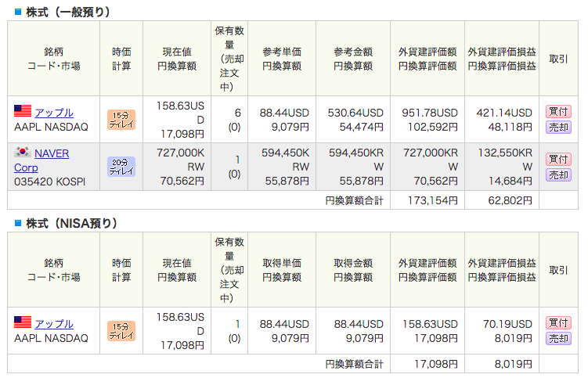Select 727,000KRW current price of NAVER
The width and height of the screenshot is (588, 385).
click(x=180, y=160)
